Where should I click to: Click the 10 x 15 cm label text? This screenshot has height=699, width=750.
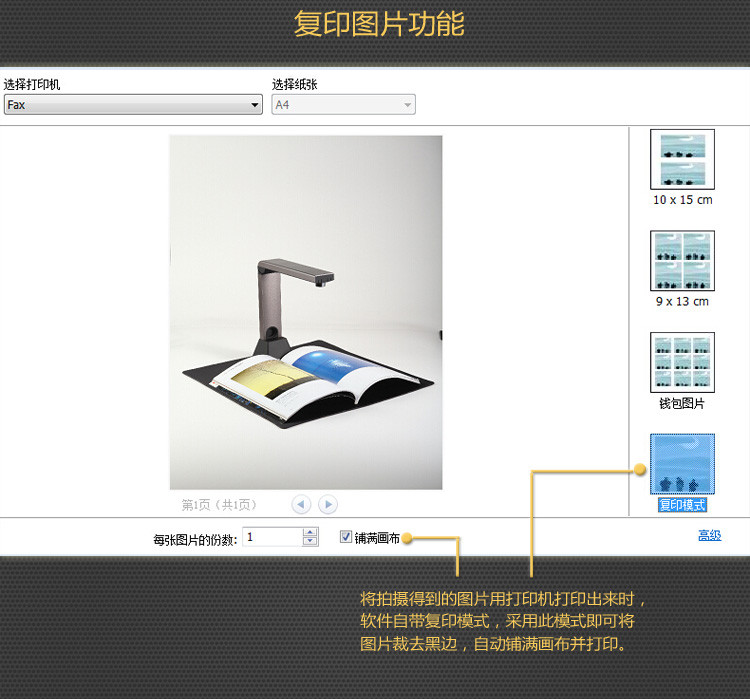pyautogui.click(x=682, y=200)
